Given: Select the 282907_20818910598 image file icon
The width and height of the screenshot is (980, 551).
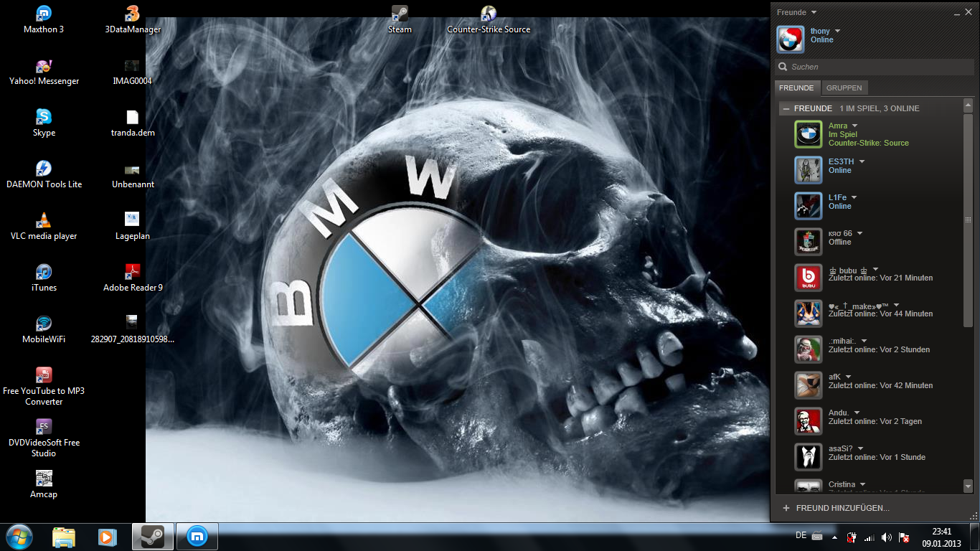Looking at the screenshot, I should 132,329.
